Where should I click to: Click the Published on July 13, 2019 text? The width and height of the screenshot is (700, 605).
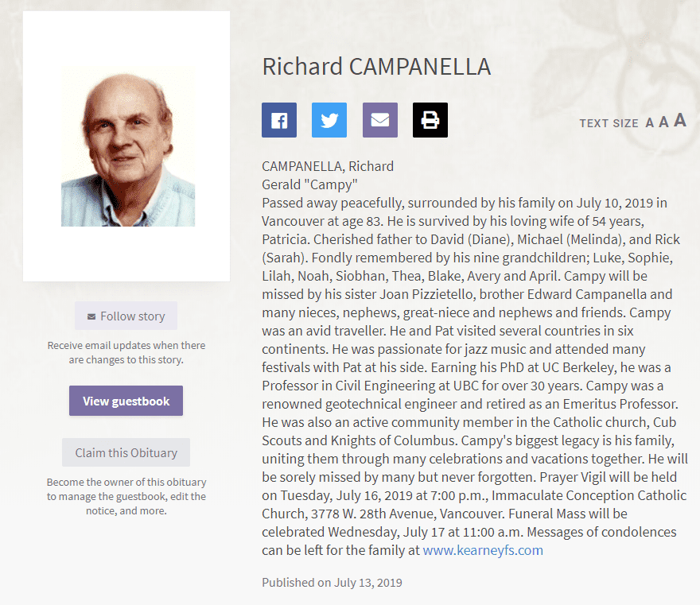pos(332,582)
